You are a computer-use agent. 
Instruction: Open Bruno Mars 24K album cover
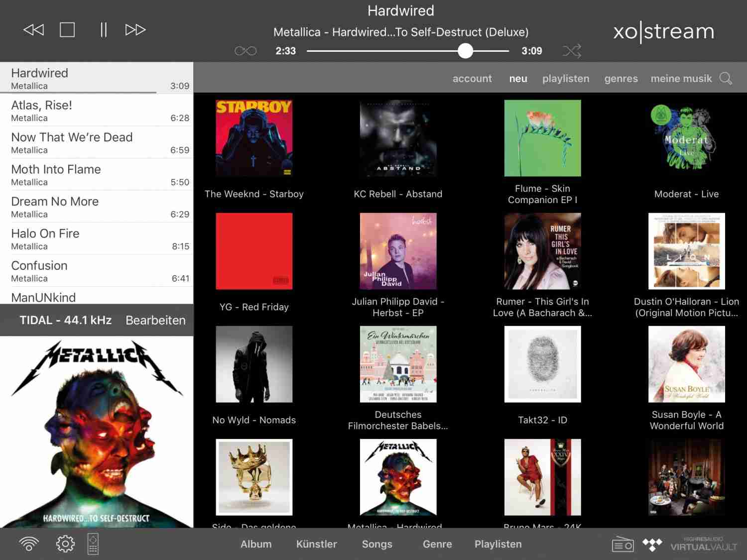click(542, 477)
